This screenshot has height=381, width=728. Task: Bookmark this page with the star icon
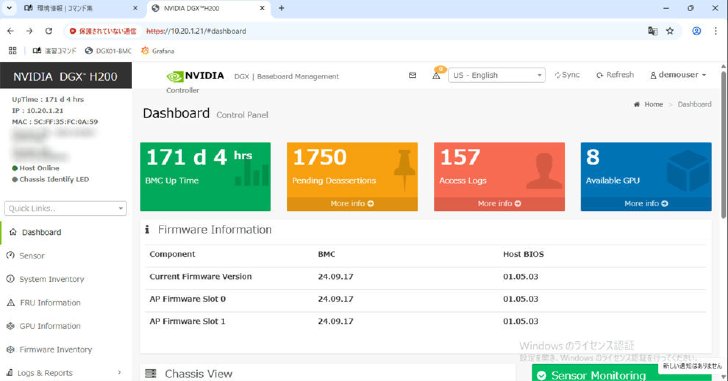[670, 31]
